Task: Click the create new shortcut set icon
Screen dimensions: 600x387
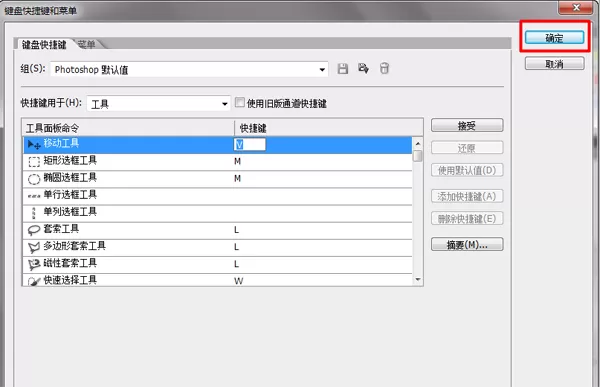Action: 363,69
